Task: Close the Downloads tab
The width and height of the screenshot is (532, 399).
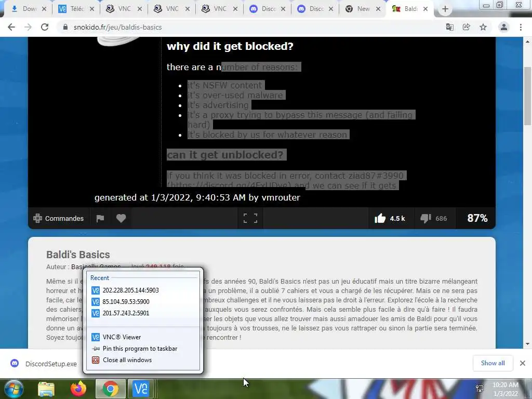Action: (x=44, y=9)
